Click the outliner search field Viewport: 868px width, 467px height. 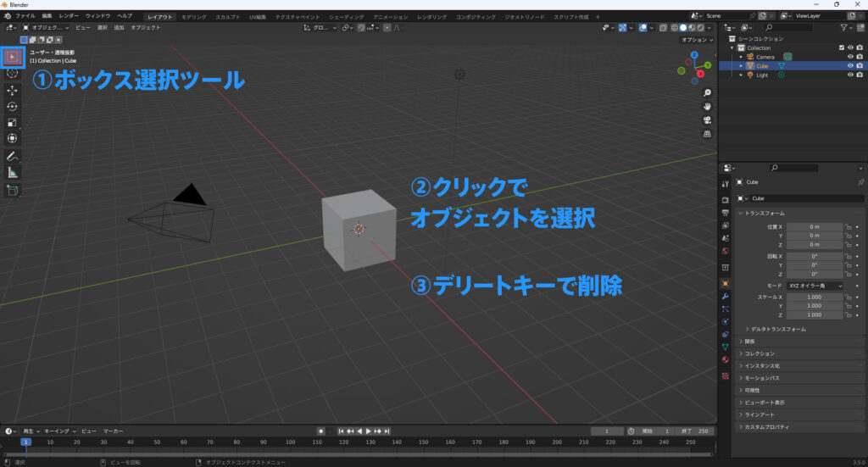[788, 27]
